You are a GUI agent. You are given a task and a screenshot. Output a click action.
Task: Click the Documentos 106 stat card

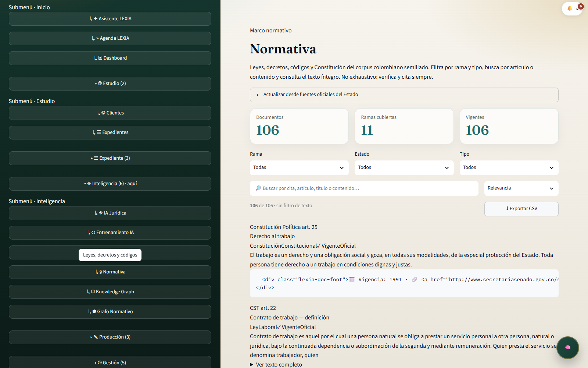pos(299,126)
